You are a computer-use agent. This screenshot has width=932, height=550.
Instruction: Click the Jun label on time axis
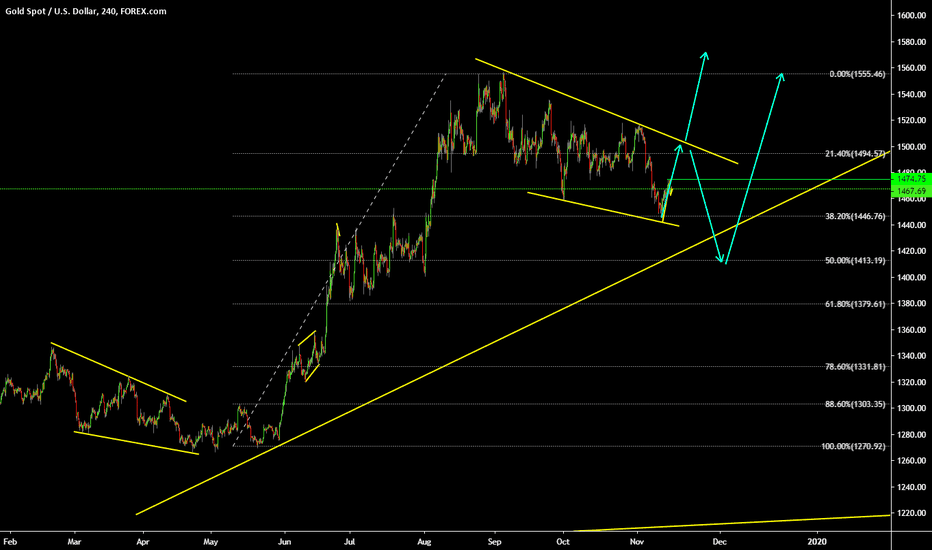click(x=284, y=541)
